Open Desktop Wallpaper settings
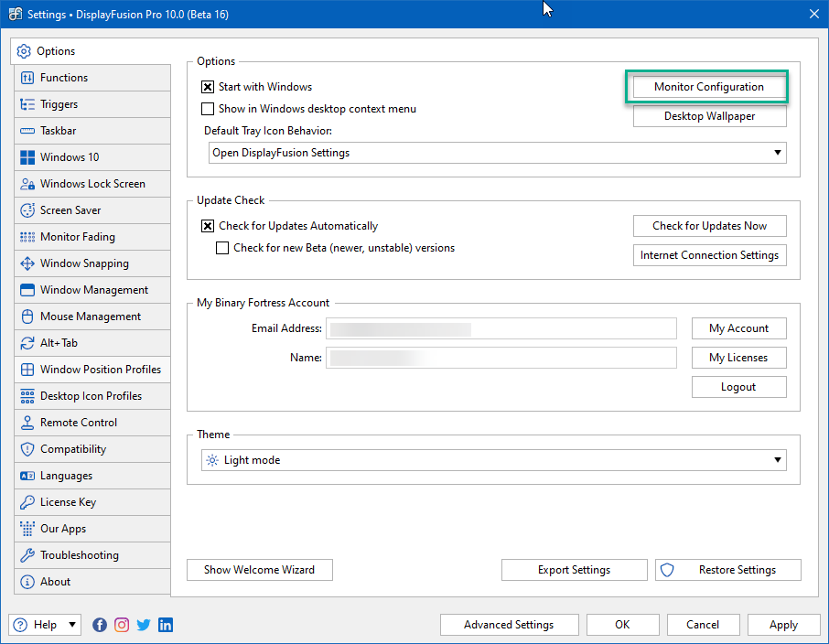Screen dimensions: 829x644 [709, 116]
